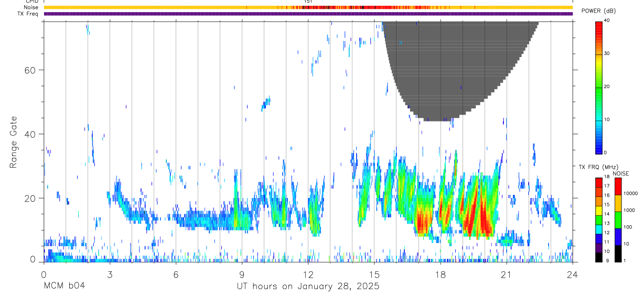
Task: Click the 16 label on TX frequency scale
Action: (607, 195)
